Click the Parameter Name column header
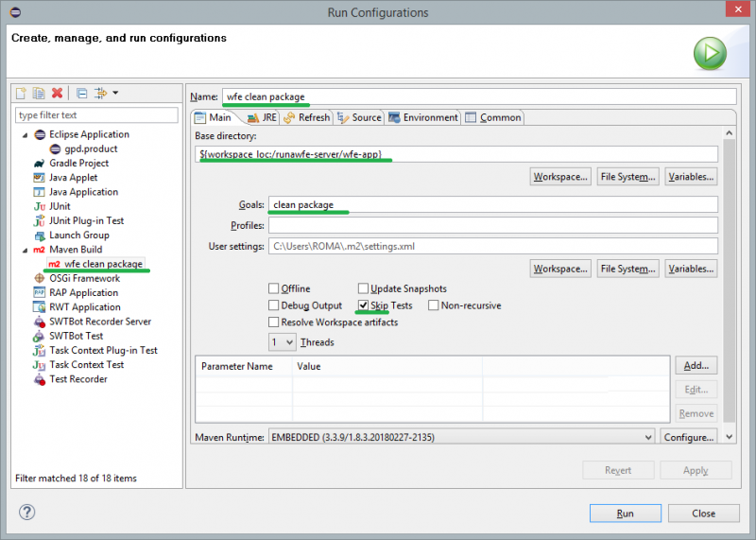Image resolution: width=756 pixels, height=540 pixels. pyautogui.click(x=244, y=366)
